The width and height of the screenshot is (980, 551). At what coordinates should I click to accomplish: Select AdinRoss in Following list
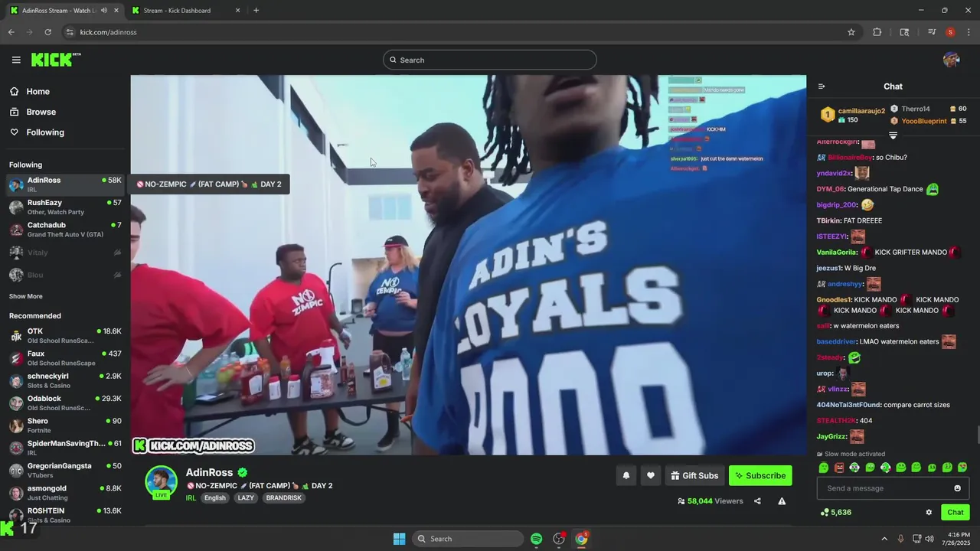(65, 184)
